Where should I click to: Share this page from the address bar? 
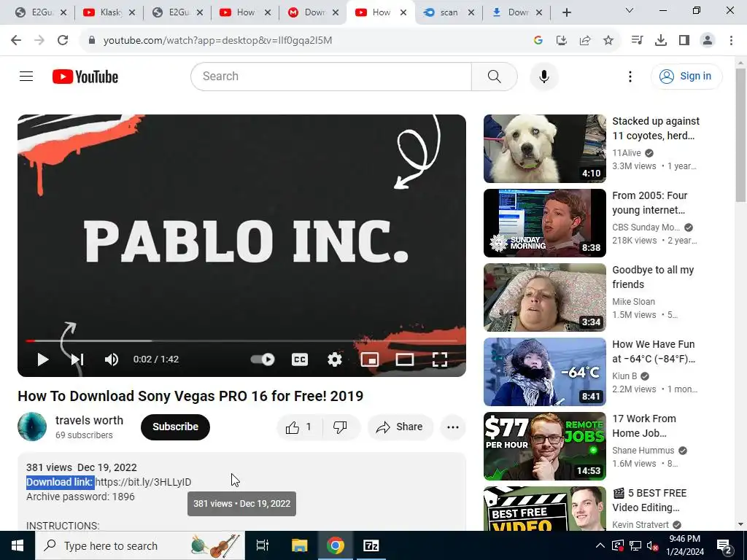point(585,41)
